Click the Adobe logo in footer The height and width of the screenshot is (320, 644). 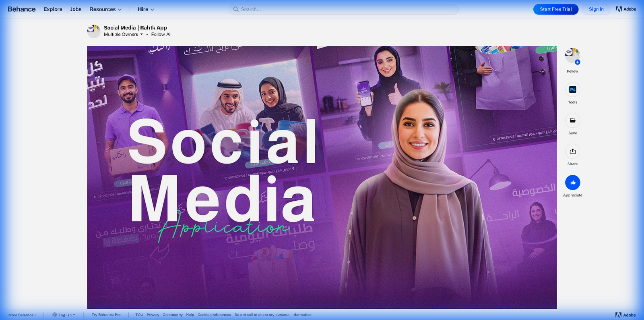625,315
